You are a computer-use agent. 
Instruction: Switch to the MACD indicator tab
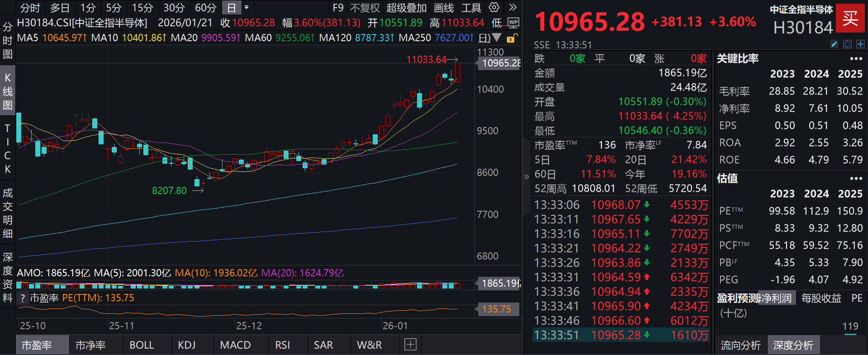click(235, 345)
